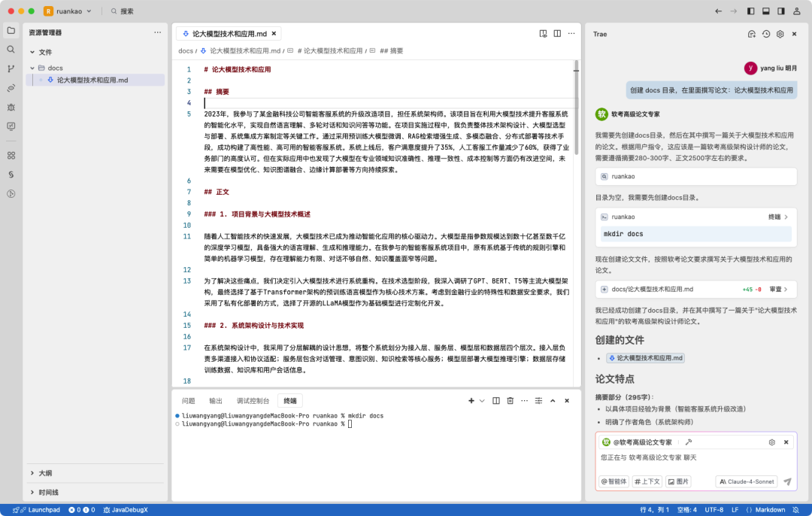This screenshot has height=516, width=812.
Task: Open Markdown preview for the current file
Action: coord(543,33)
